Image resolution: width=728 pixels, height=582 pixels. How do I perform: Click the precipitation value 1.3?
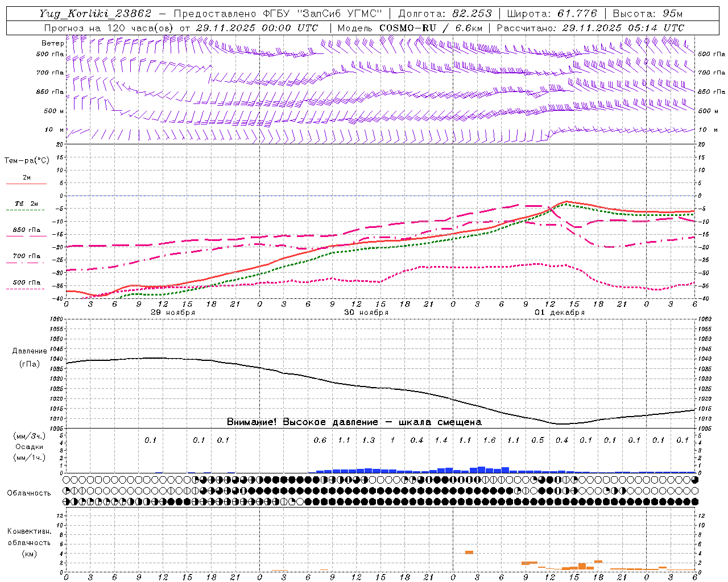pyautogui.click(x=369, y=440)
